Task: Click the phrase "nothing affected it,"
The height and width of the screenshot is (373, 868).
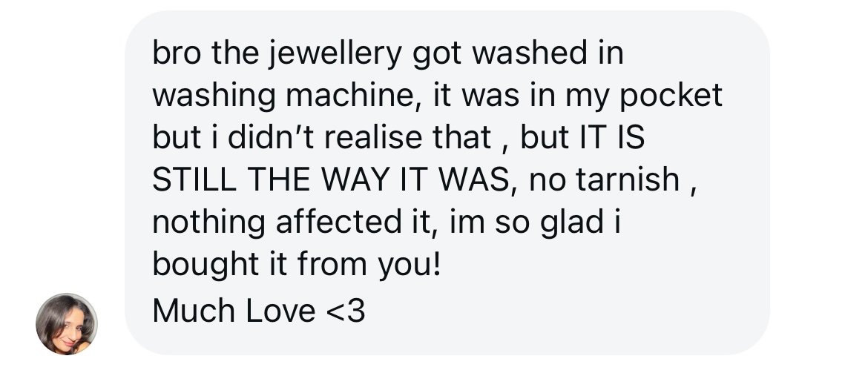Action: click(x=292, y=222)
